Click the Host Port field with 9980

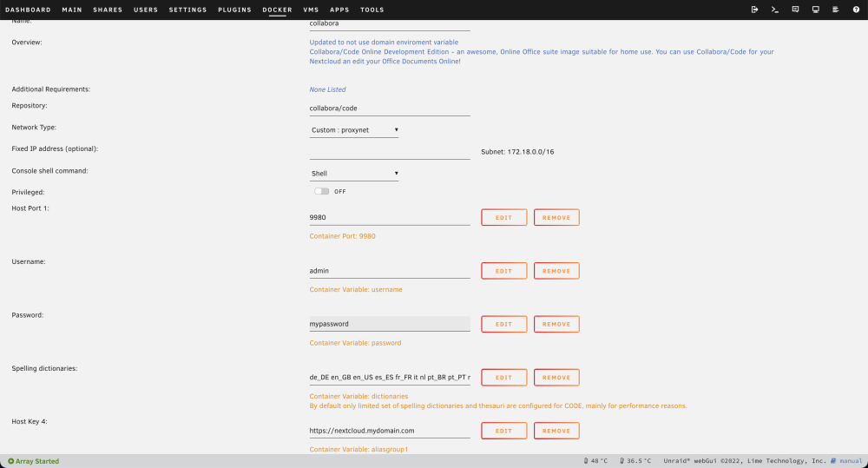pyautogui.click(x=390, y=218)
